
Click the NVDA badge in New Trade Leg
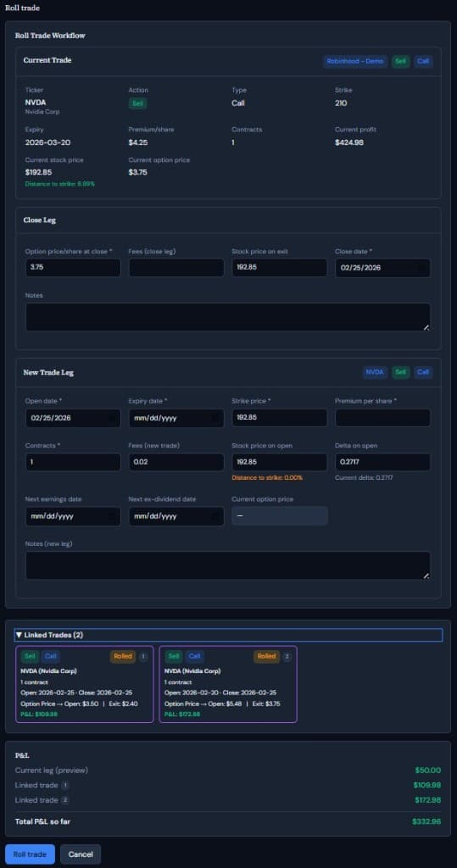click(x=375, y=372)
